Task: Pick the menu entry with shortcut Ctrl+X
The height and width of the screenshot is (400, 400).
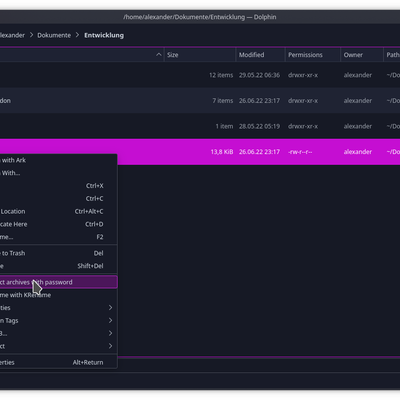Action: [58, 186]
